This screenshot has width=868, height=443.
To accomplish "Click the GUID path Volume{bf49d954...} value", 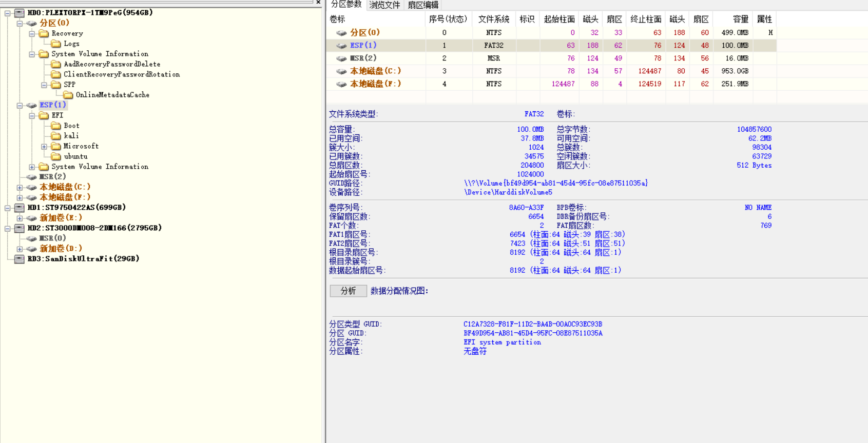I will (556, 183).
